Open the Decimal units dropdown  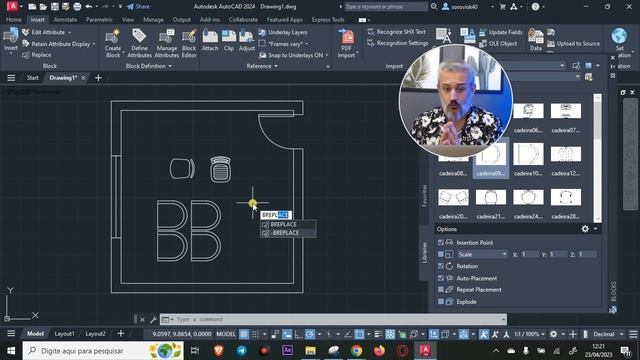pyautogui.click(x=607, y=334)
